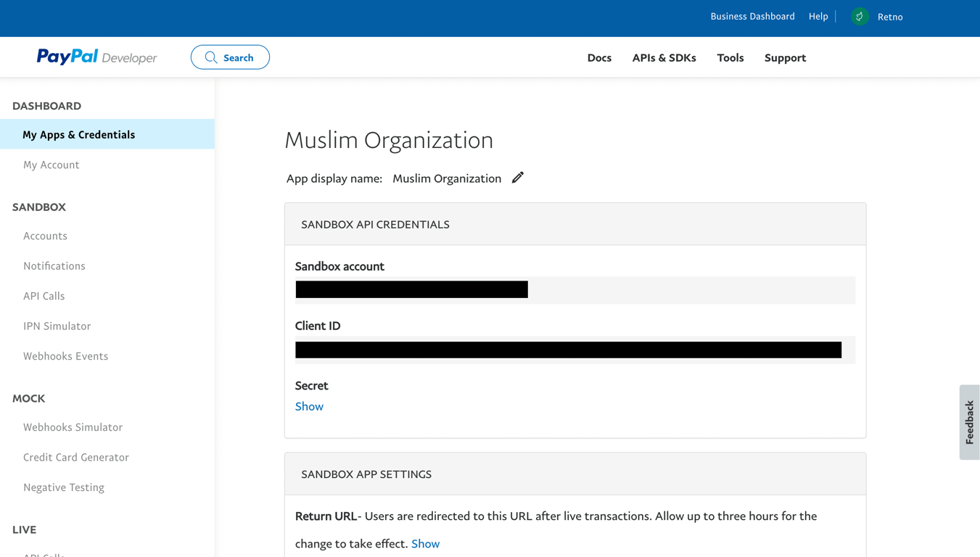Viewport: 980px width, 557px height.
Task: Open the Support menu
Action: click(785, 57)
